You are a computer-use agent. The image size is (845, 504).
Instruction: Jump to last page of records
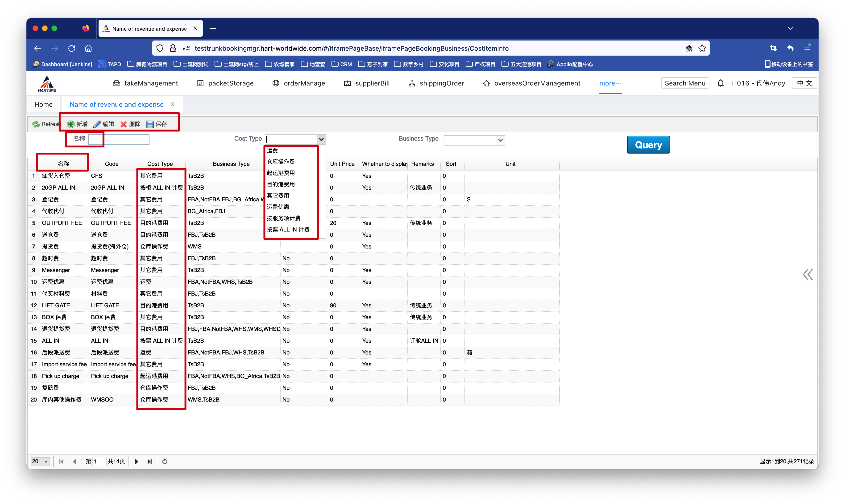(x=149, y=462)
